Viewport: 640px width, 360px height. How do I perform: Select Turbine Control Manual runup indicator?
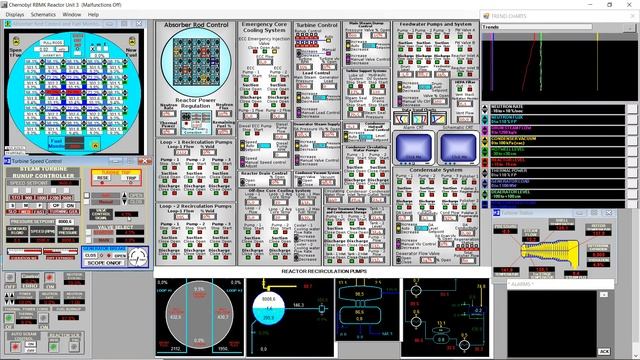pyautogui.click(x=328, y=53)
